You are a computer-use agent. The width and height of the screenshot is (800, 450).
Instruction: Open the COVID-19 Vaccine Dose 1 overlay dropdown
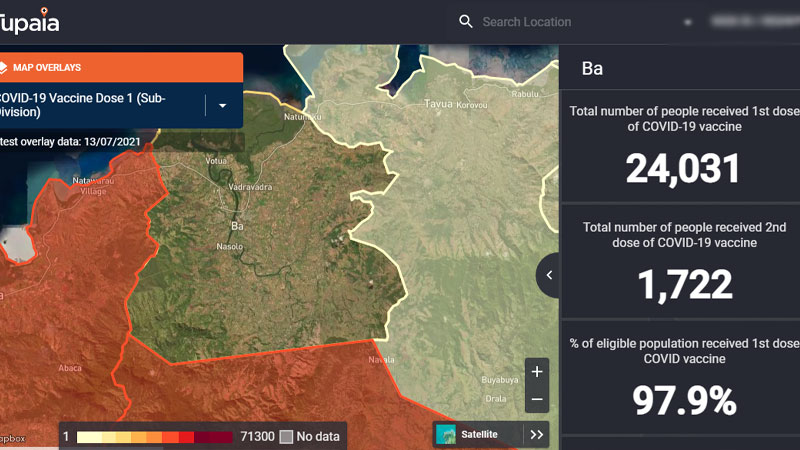point(222,105)
